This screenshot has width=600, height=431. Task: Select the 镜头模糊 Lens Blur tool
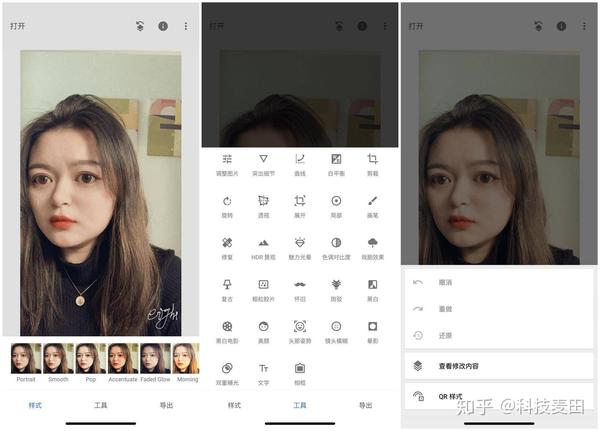336,332
